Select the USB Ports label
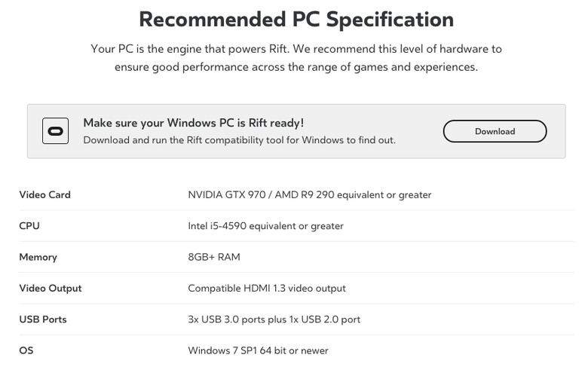The image size is (588, 376). coord(42,319)
